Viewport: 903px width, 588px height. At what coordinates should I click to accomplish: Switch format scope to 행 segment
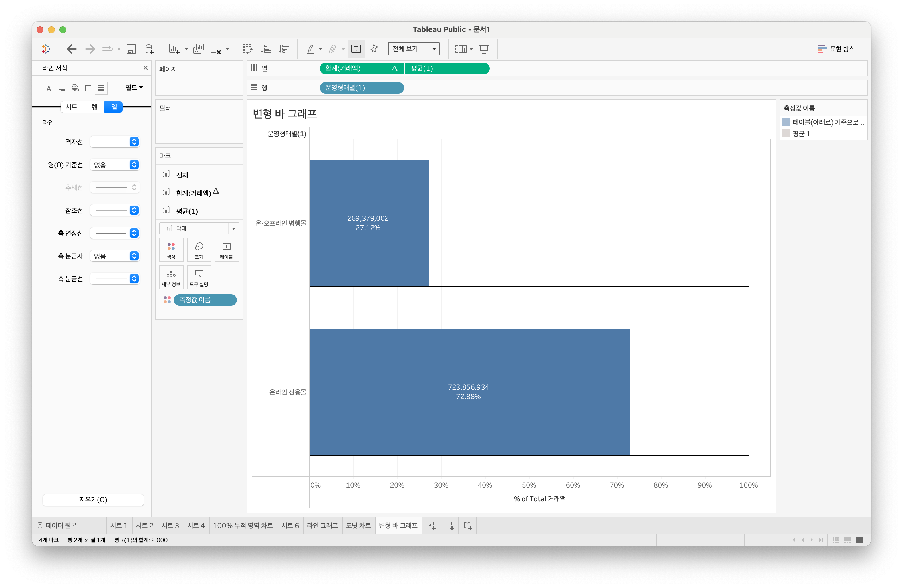[x=94, y=107]
